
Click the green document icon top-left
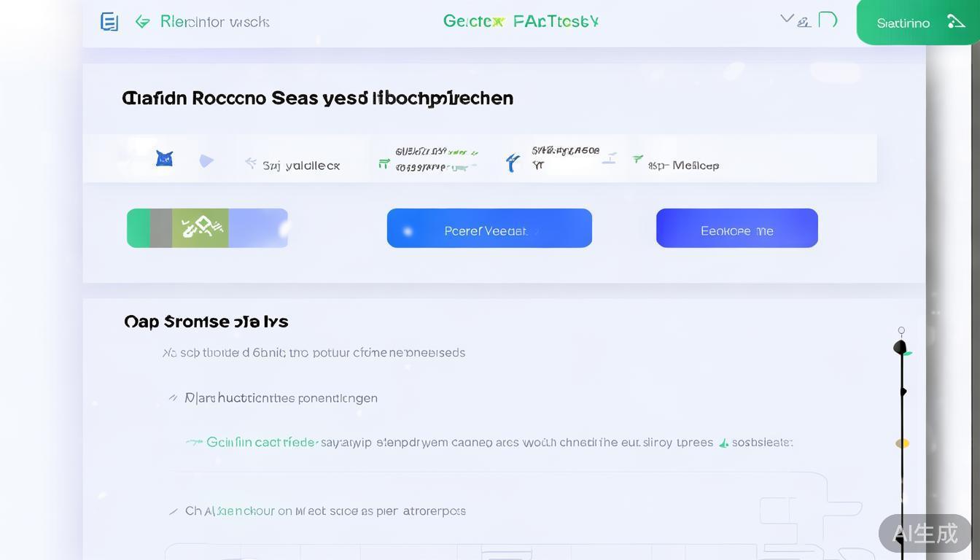109,21
